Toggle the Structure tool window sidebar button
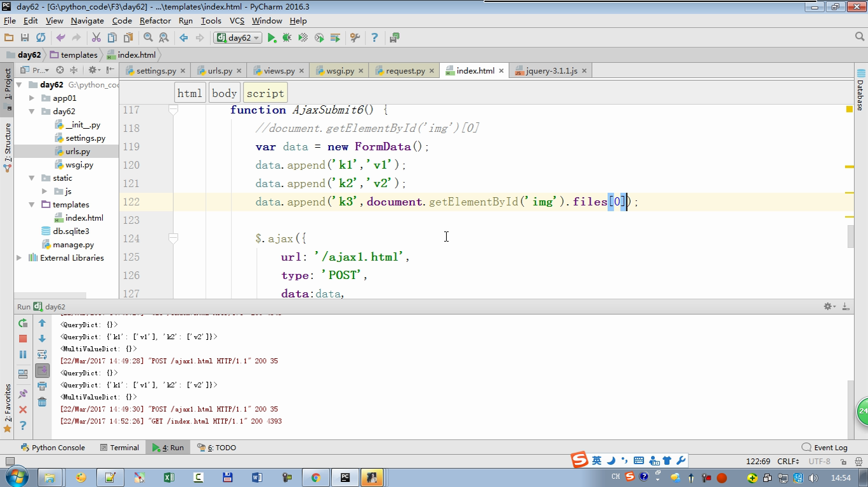Viewport: 868px width, 487px height. pyautogui.click(x=8, y=146)
